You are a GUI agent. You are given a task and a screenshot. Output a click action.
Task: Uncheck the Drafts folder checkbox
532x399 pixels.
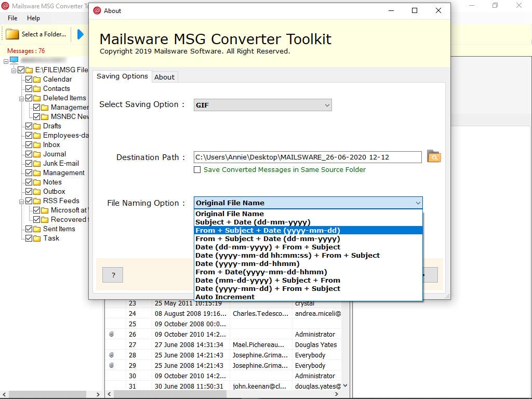29,126
